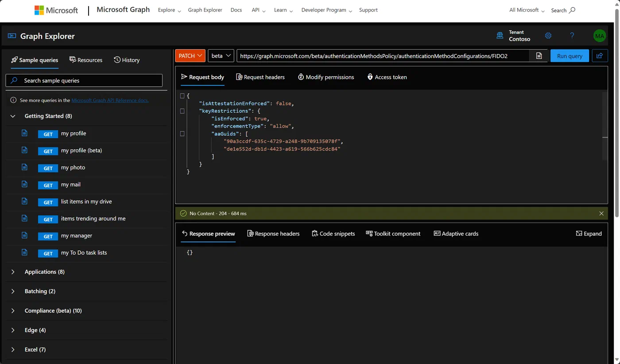Open the beta version dropdown
The height and width of the screenshot is (364, 620).
pos(221,56)
